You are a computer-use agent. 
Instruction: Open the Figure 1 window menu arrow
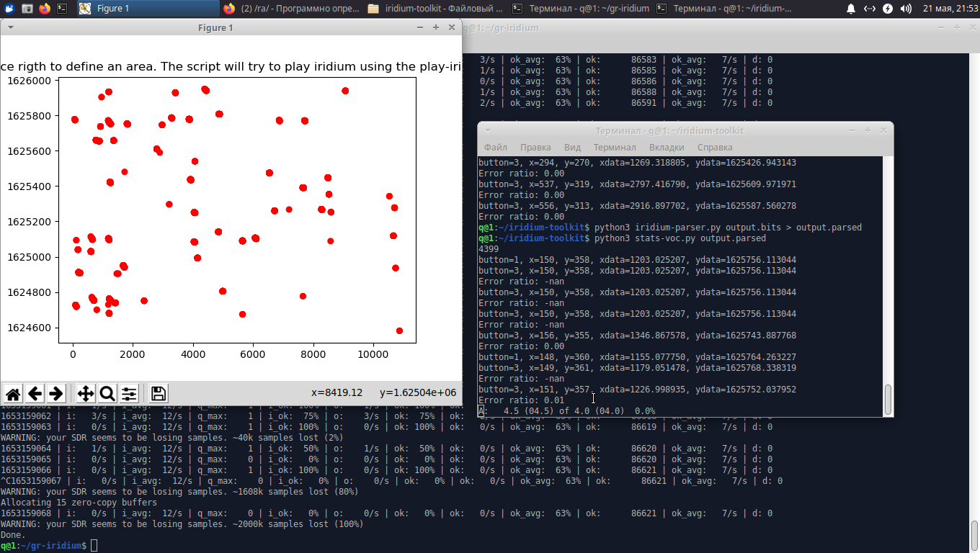[10, 27]
